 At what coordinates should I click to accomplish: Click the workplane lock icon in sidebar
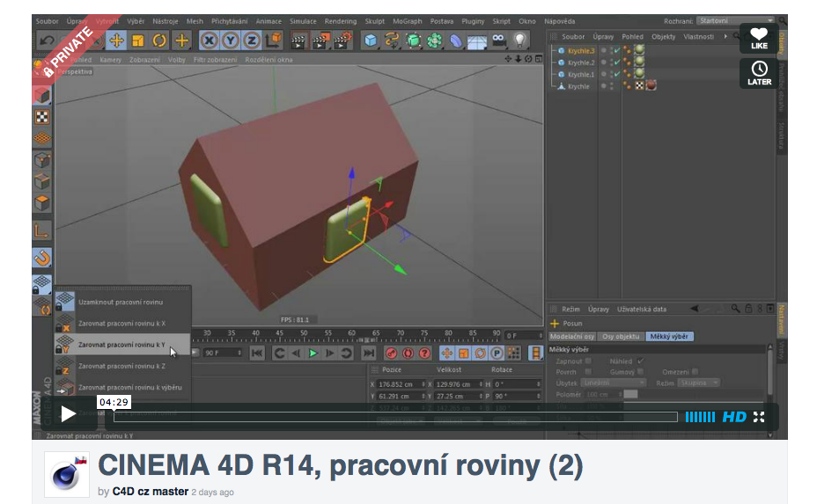coord(42,285)
